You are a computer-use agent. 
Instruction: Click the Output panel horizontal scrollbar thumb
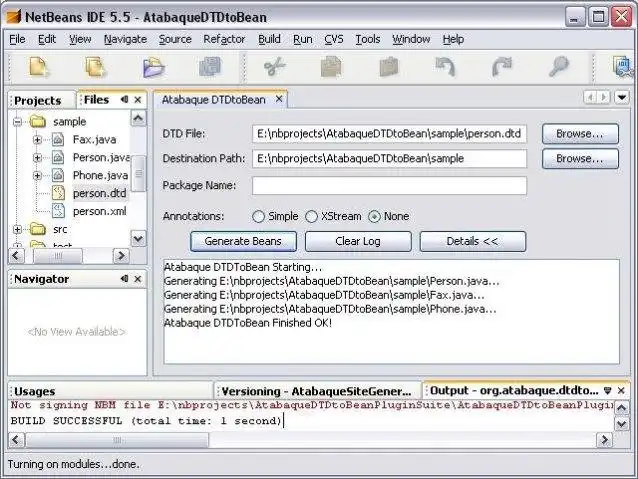click(x=117, y=440)
